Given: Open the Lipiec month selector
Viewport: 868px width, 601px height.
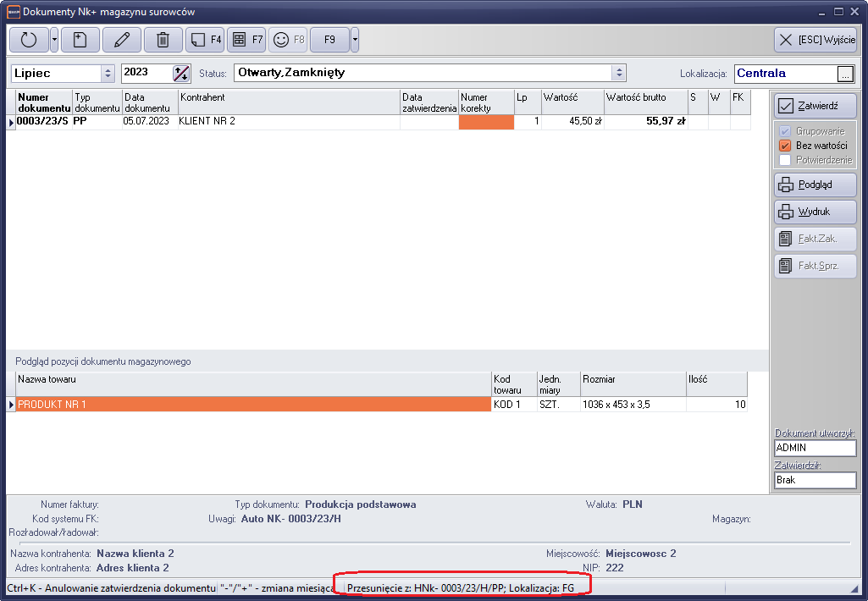Looking at the screenshot, I should [108, 74].
